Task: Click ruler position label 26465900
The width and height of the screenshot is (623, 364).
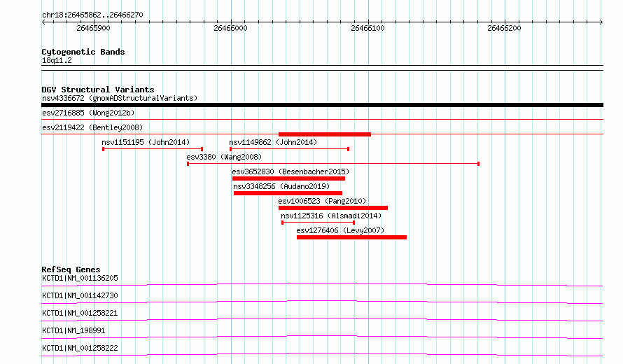Action: 93,28
